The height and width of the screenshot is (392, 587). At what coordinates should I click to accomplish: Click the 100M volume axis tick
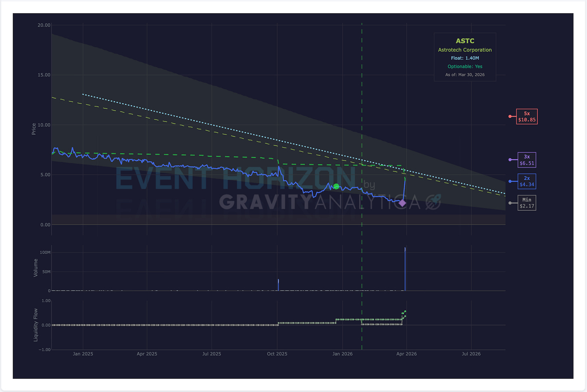click(x=45, y=252)
